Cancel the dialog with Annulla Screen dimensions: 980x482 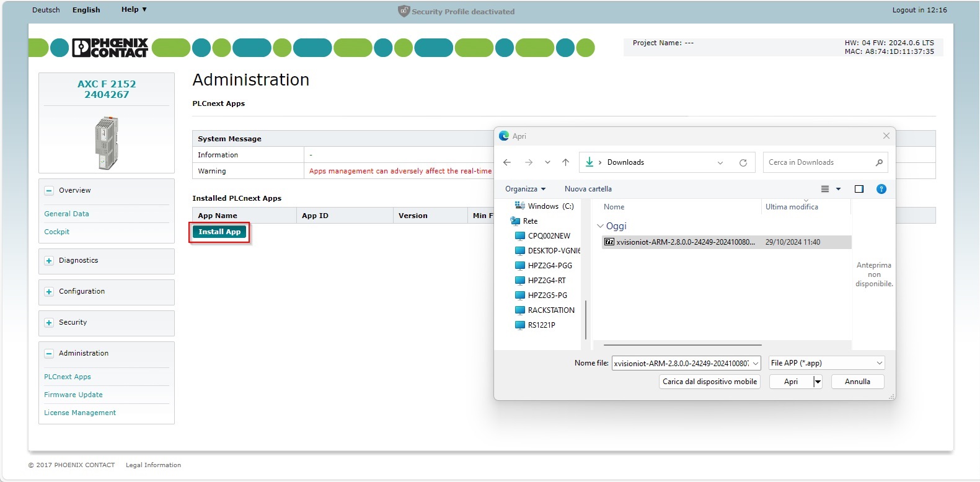click(x=857, y=382)
